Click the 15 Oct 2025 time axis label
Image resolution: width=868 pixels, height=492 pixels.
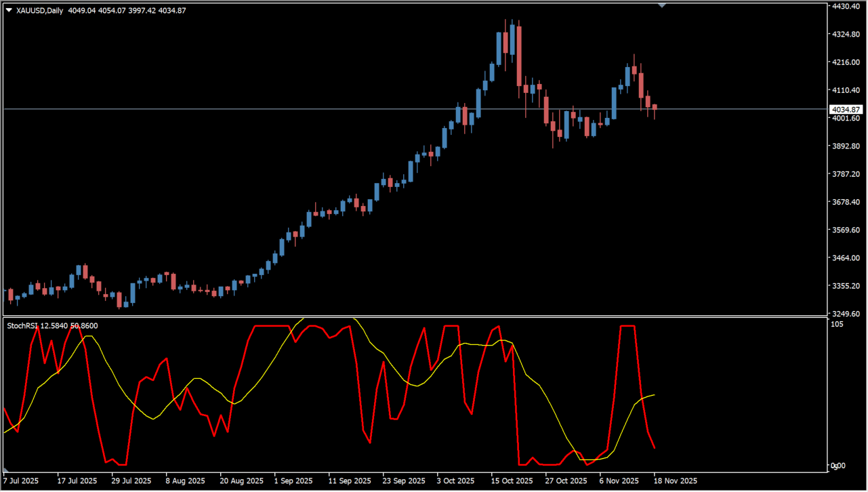coord(513,480)
